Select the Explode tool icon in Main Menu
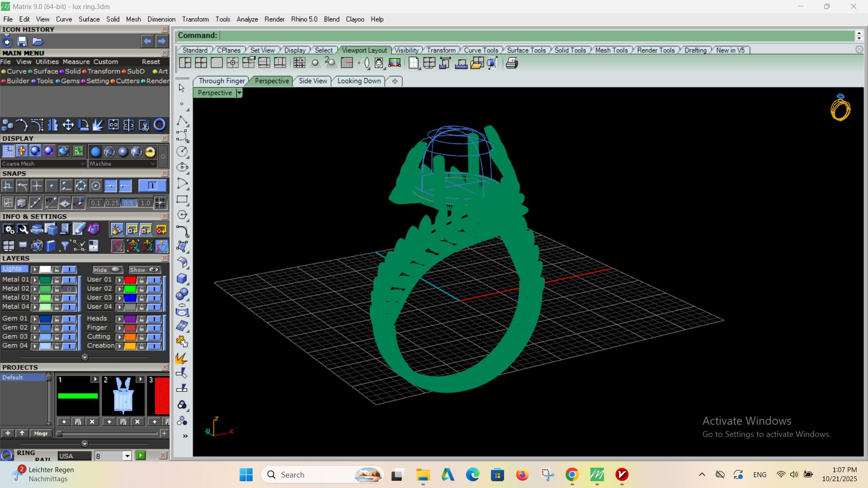 click(98, 125)
